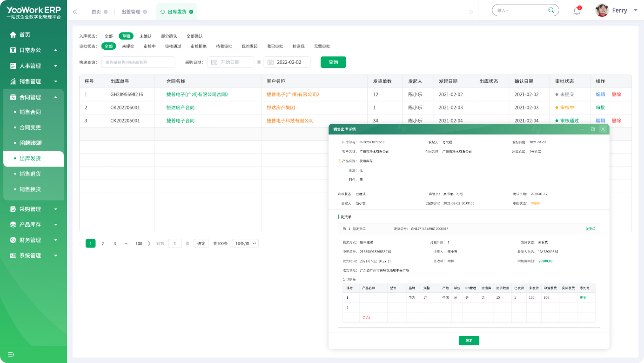Open the 10条/页 page size dropdown
This screenshot has height=363, width=644.
pos(245,243)
